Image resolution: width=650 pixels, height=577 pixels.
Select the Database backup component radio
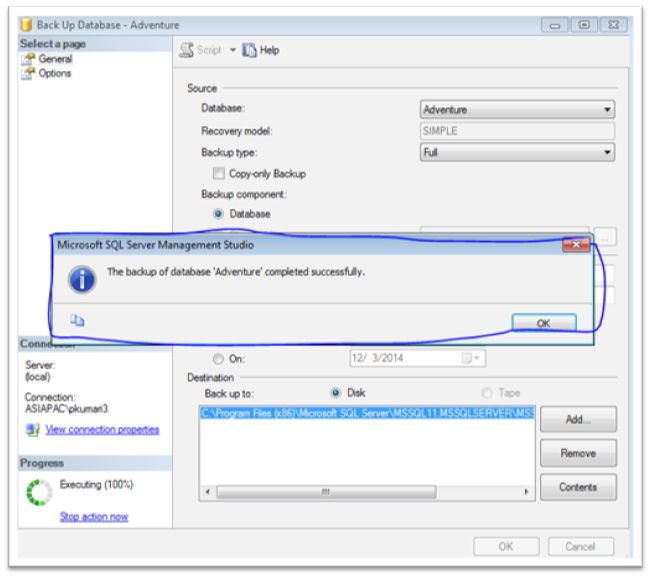click(218, 214)
